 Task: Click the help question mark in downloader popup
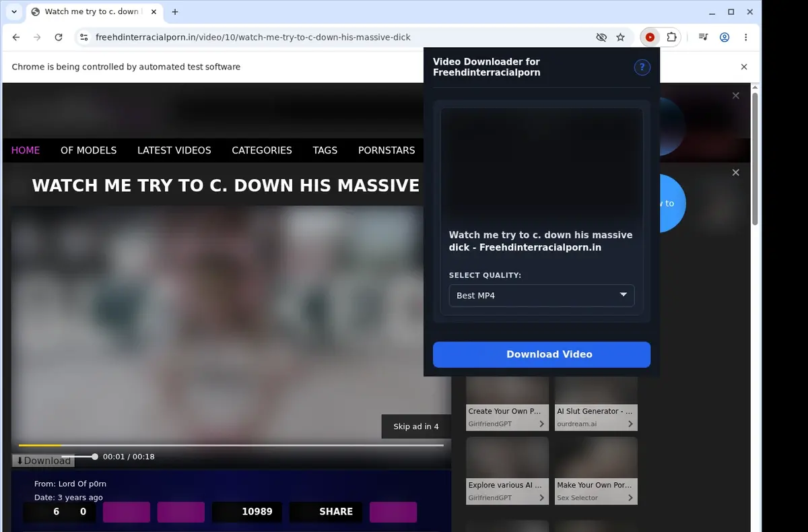642,67
